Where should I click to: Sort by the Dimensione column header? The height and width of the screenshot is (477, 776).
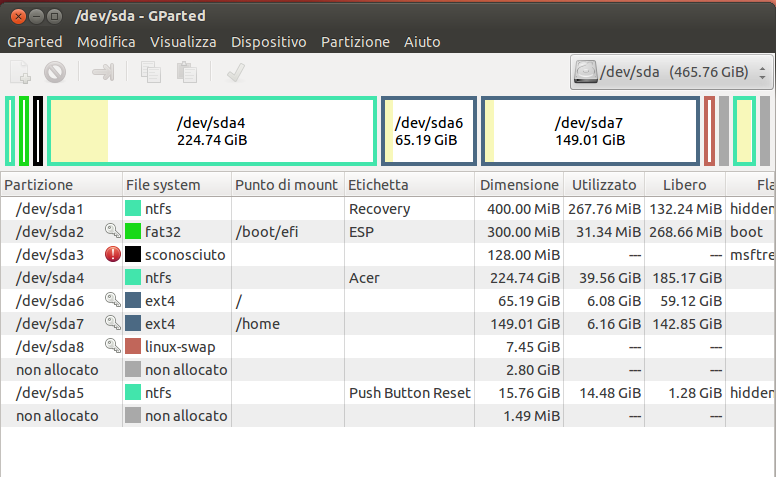point(519,185)
